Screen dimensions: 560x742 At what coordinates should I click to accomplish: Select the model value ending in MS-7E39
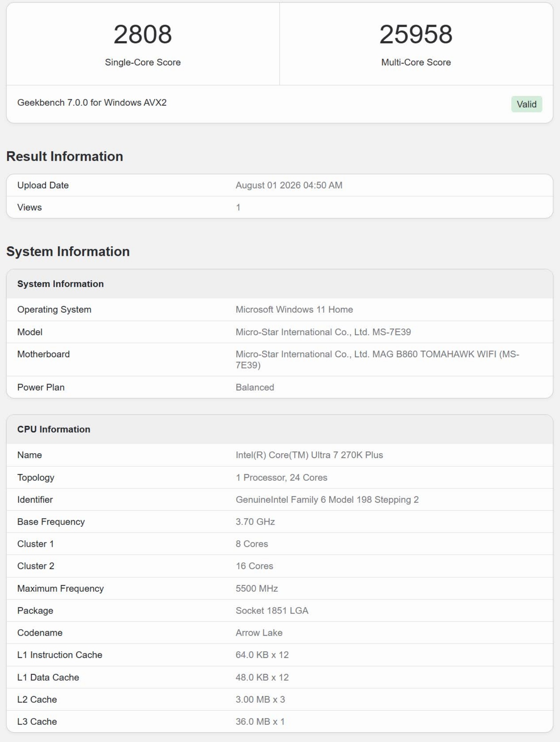pyautogui.click(x=323, y=332)
